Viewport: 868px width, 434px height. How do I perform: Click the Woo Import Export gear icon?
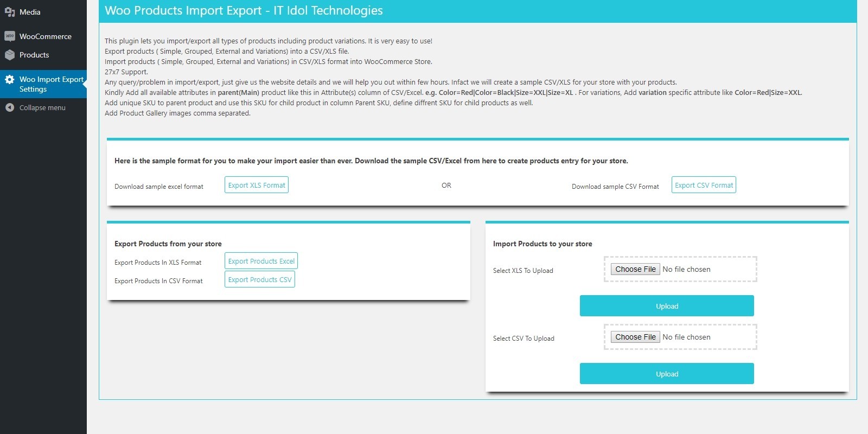pyautogui.click(x=10, y=79)
